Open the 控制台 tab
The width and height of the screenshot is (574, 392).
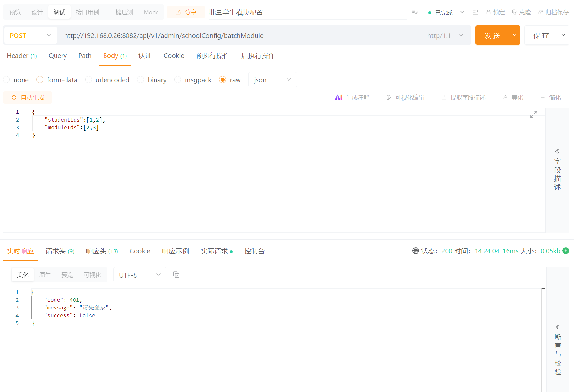coord(254,251)
